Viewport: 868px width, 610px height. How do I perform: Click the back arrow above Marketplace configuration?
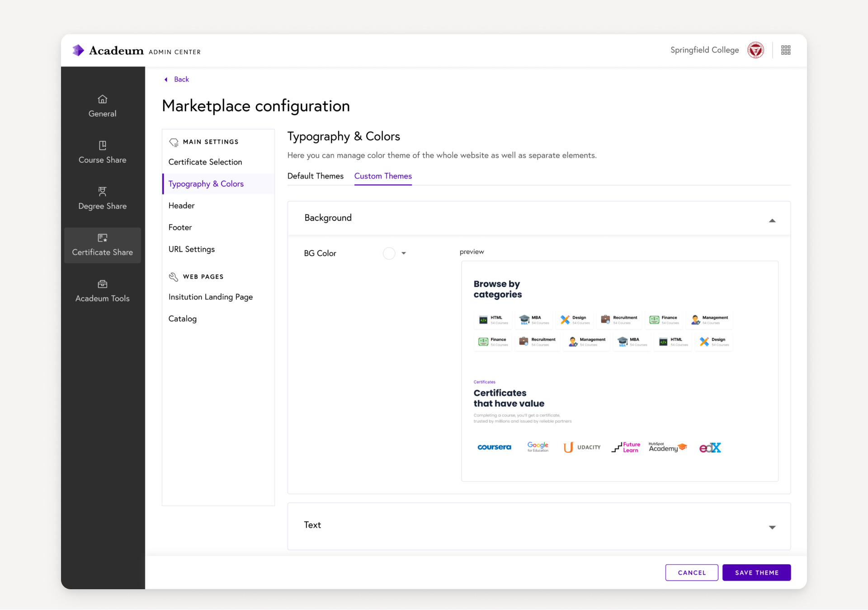pos(165,79)
